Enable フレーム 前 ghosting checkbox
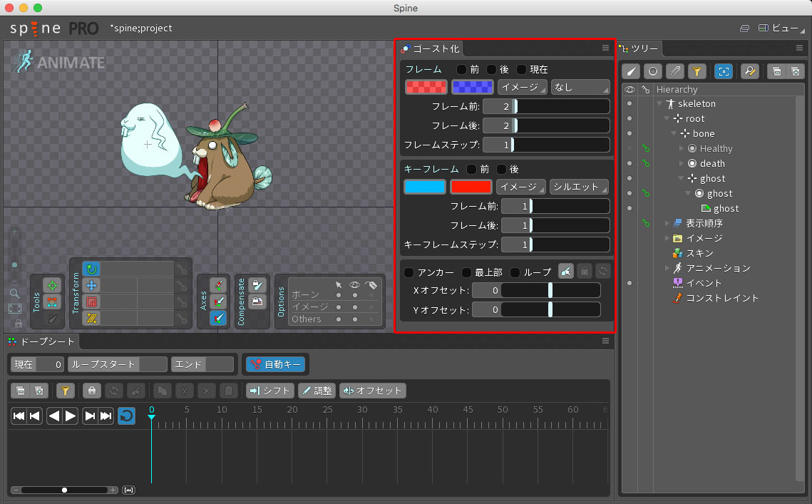The height and width of the screenshot is (504, 812). [461, 69]
